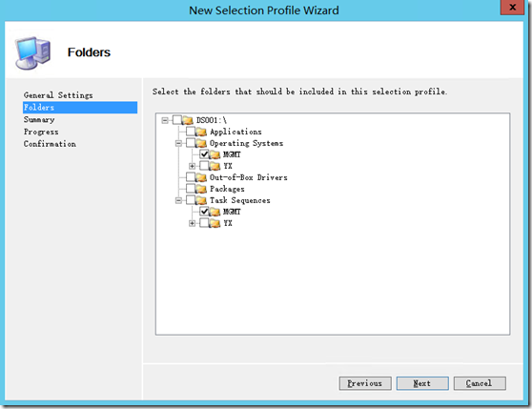Click the Next button
Screen dimensions: 532x409
click(x=422, y=383)
